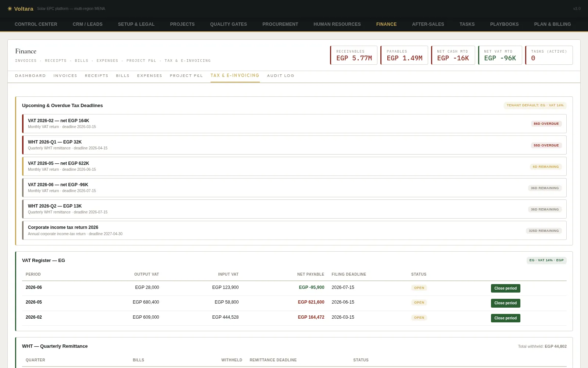Click the Net VAT MTD card
This screenshot has height=368, width=588.
pyautogui.click(x=500, y=55)
